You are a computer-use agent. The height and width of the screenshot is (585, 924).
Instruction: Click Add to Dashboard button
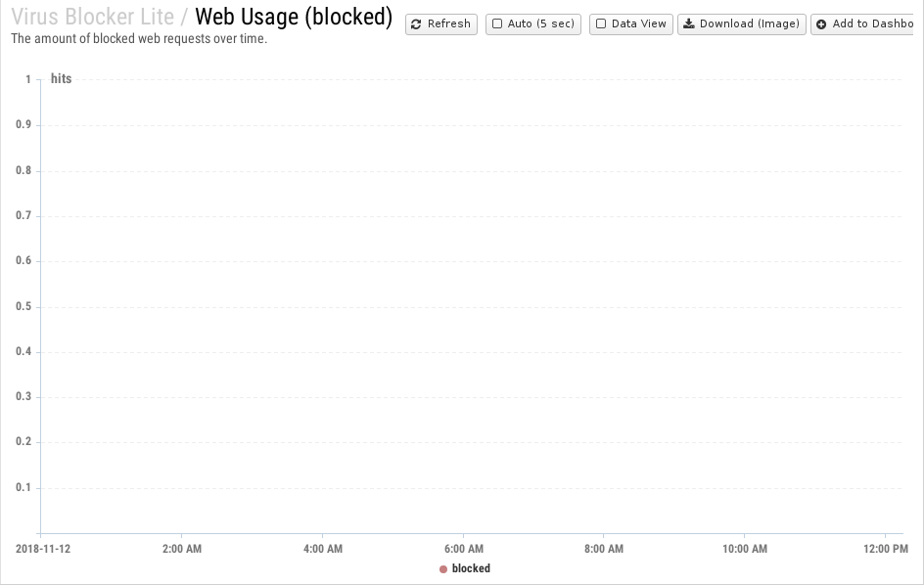point(862,24)
